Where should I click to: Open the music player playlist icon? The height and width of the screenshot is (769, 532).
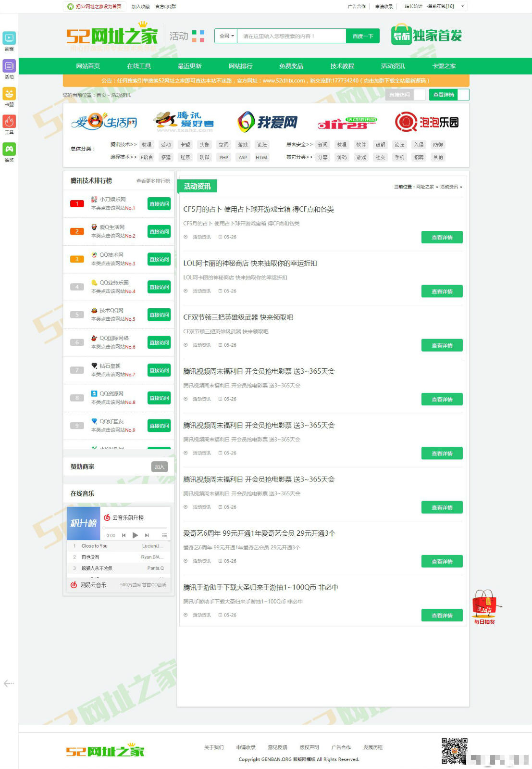pos(164,535)
